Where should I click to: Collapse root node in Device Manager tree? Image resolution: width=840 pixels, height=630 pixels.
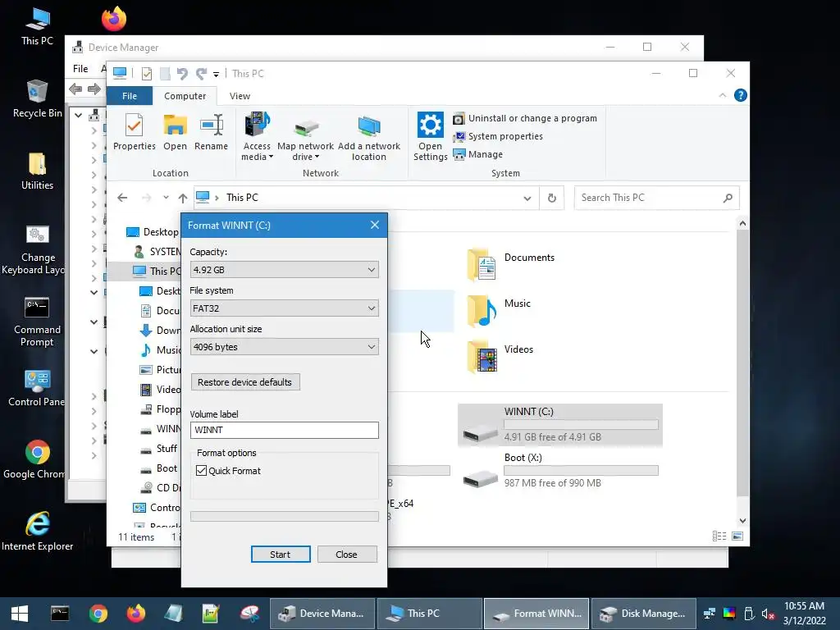click(x=78, y=115)
